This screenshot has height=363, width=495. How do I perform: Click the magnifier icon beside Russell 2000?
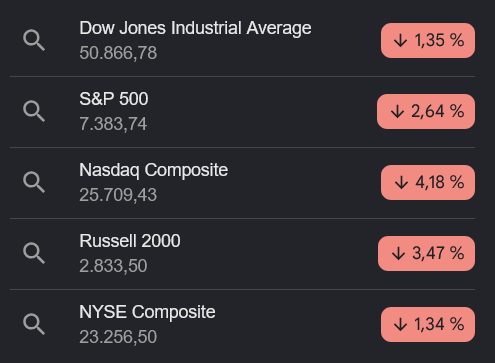(34, 253)
